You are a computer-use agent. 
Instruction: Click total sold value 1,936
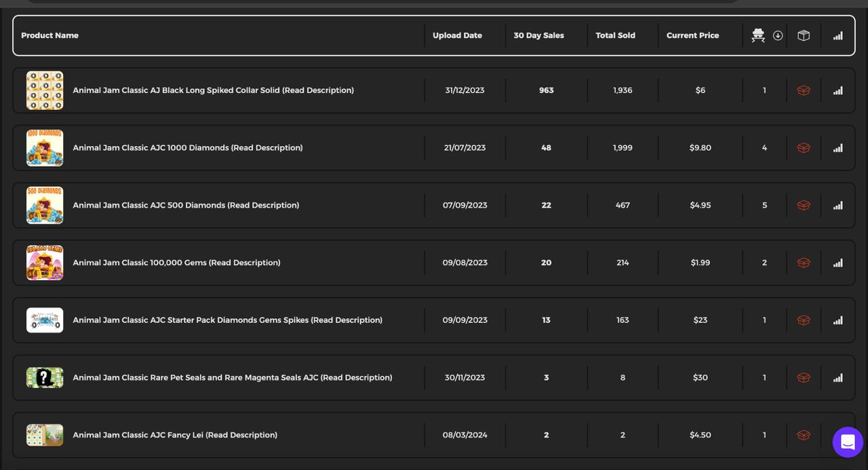tap(623, 90)
